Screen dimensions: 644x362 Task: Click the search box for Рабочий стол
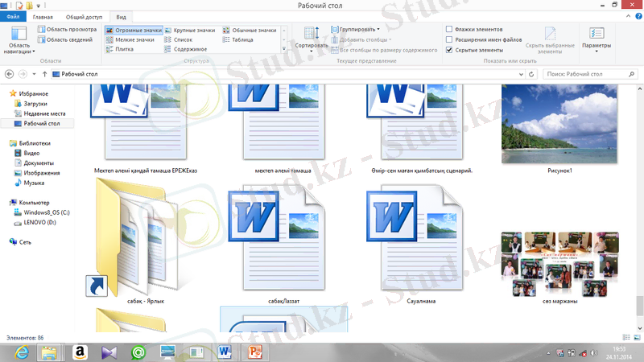point(588,74)
